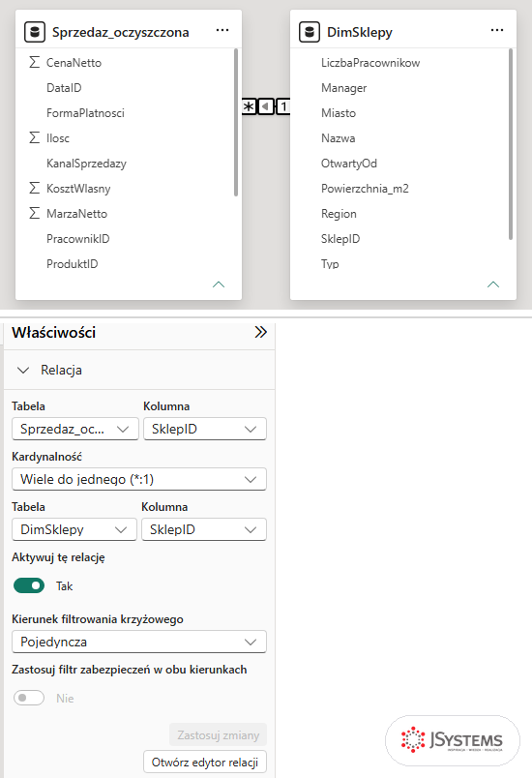Image resolution: width=532 pixels, height=778 pixels.
Task: Click the relationship filter direction arrow
Action: point(266,106)
